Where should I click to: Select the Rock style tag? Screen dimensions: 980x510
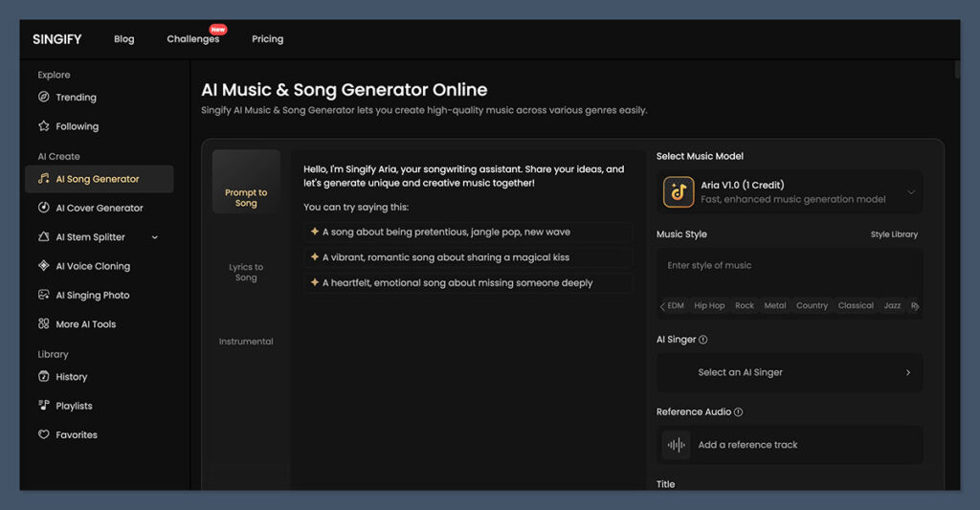coord(745,305)
